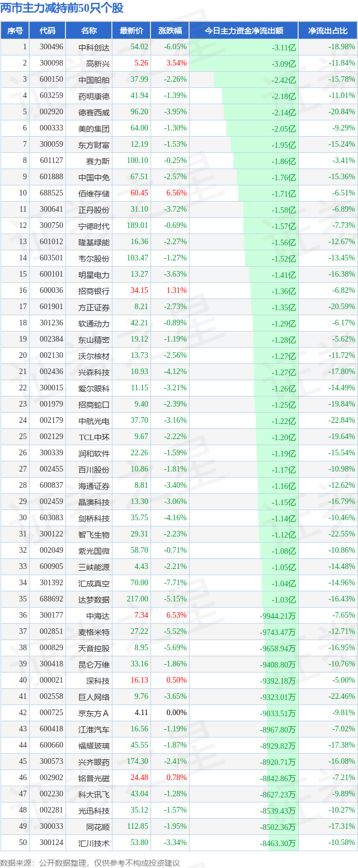Click stock name 巨人网络
The height and width of the screenshot is (868, 358).
94,697
